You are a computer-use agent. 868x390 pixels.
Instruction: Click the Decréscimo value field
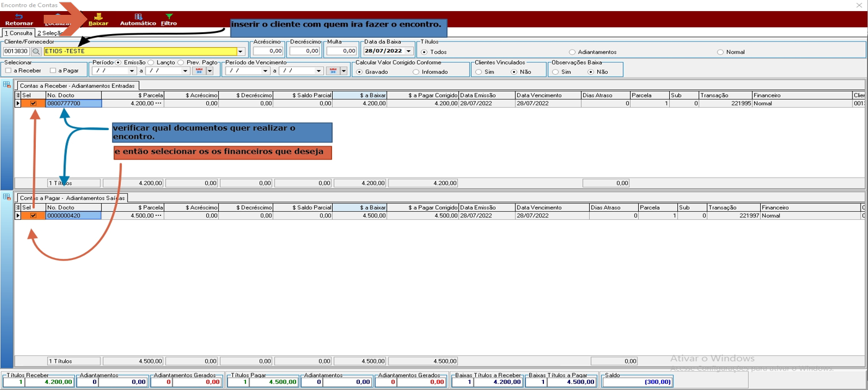[304, 51]
